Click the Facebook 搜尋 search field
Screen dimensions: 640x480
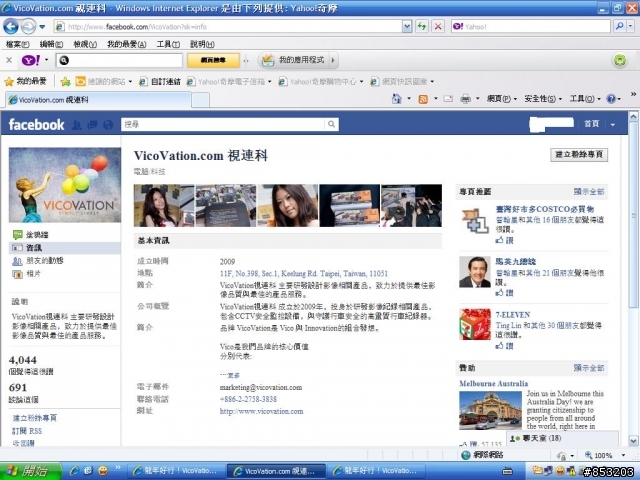pos(223,124)
